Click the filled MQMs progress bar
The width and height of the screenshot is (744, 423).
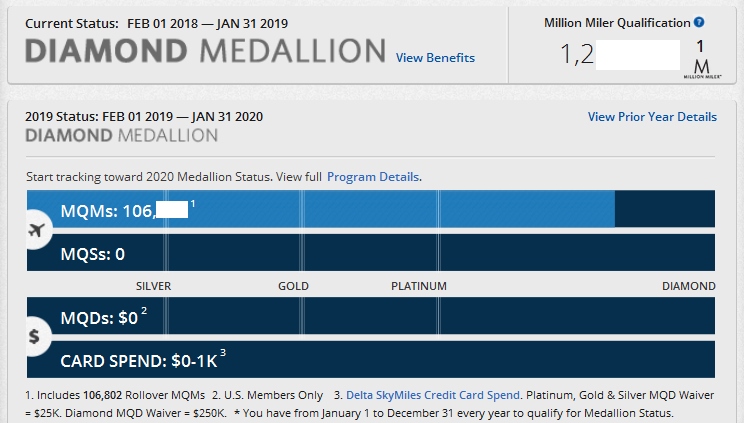point(400,210)
